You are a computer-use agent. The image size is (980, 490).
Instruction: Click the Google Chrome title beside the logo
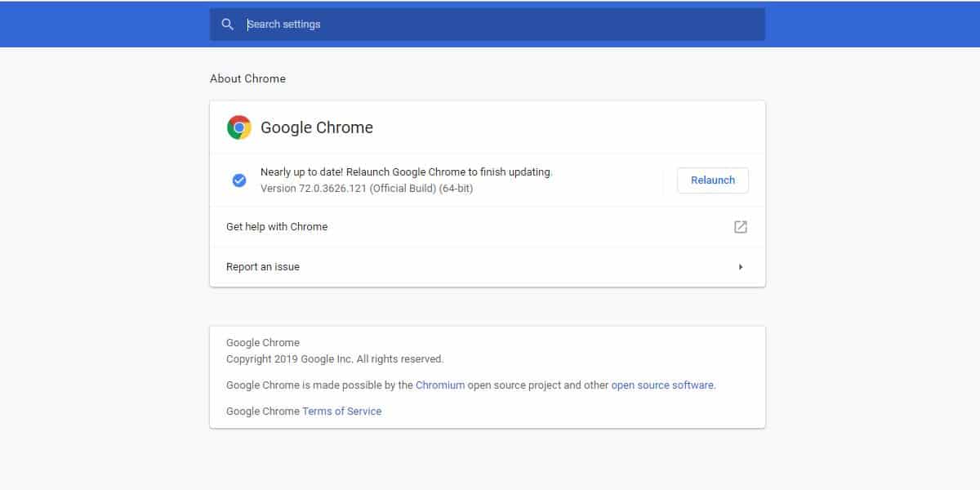point(317,127)
